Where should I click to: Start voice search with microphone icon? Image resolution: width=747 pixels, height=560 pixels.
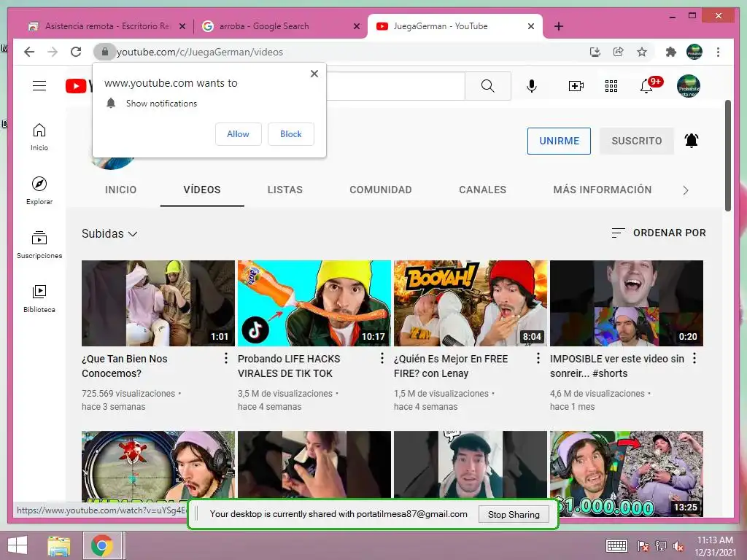pos(532,86)
